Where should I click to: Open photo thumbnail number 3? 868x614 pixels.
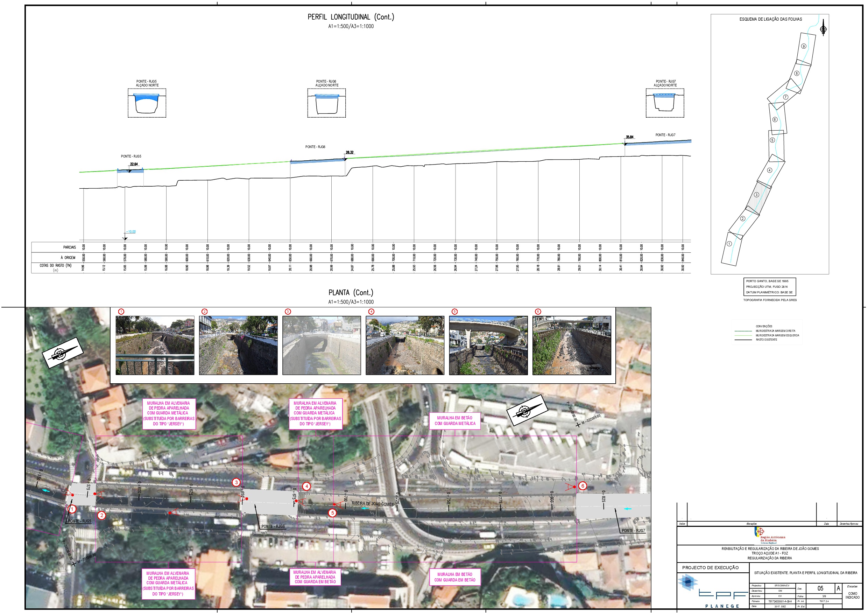[x=321, y=346]
